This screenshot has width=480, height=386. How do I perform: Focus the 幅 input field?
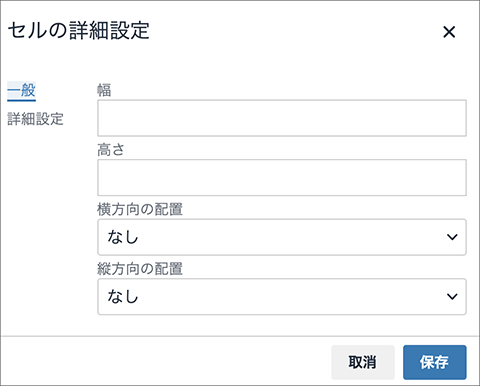click(282, 118)
